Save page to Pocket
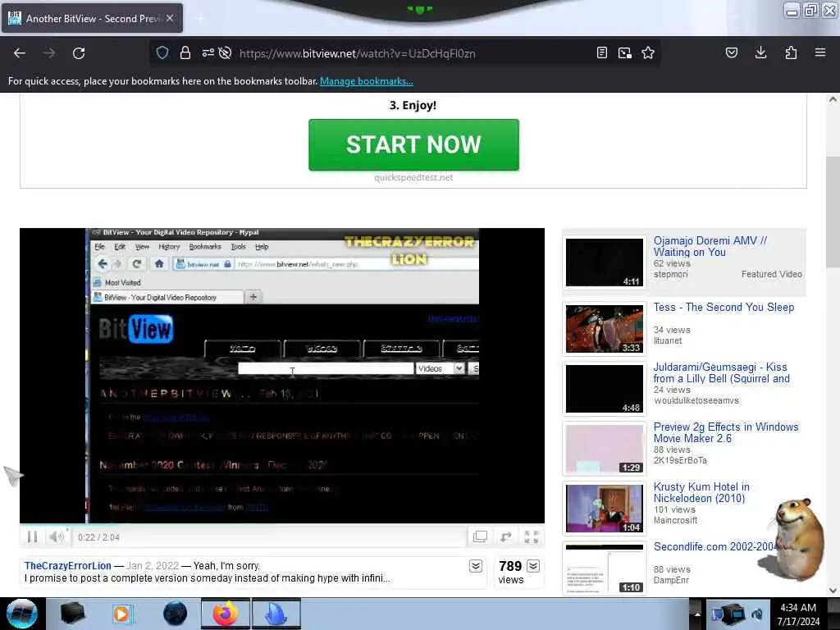This screenshot has height=630, width=840. coord(732,52)
